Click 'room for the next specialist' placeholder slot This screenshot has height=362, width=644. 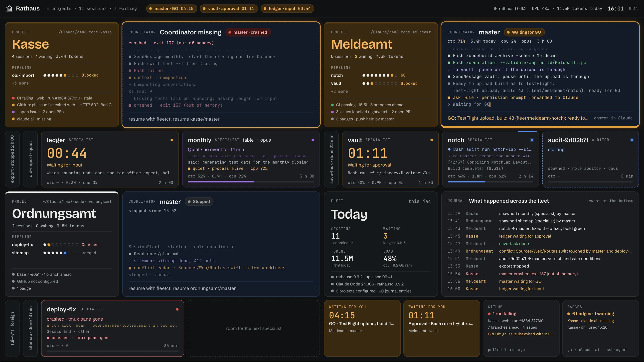[x=254, y=328]
